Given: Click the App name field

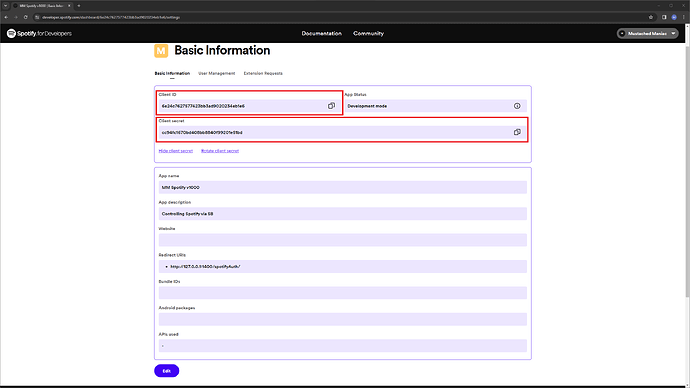Looking at the screenshot, I should coord(342,187).
